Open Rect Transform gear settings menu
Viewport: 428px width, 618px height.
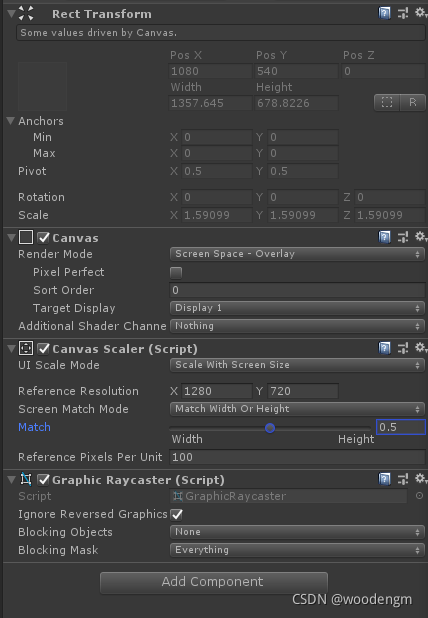pyautogui.click(x=421, y=13)
